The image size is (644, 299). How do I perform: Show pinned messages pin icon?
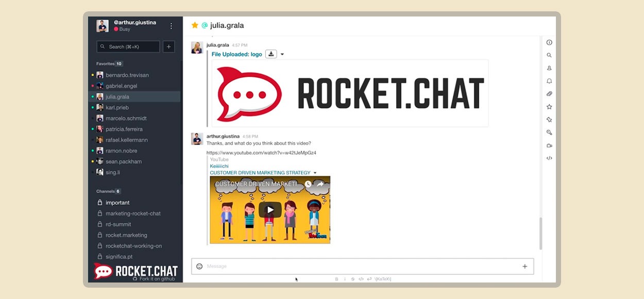click(x=549, y=120)
